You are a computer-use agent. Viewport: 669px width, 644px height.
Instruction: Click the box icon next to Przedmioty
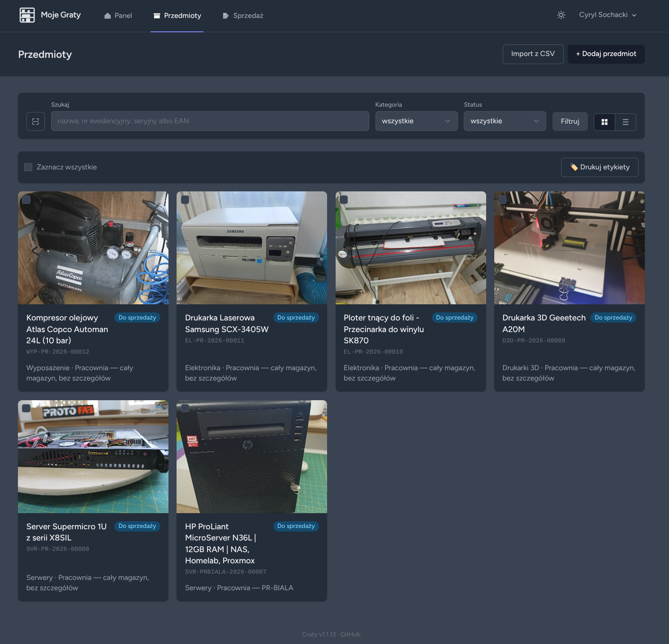157,16
